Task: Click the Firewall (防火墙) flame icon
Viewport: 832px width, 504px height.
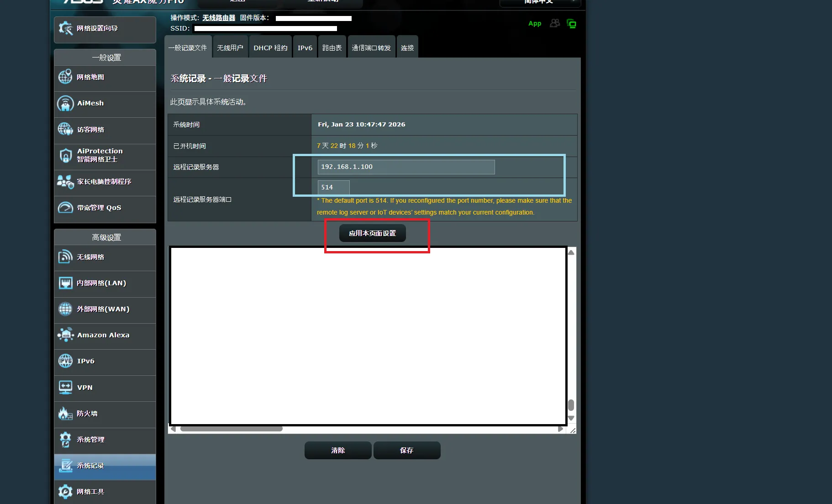Action: coord(65,414)
